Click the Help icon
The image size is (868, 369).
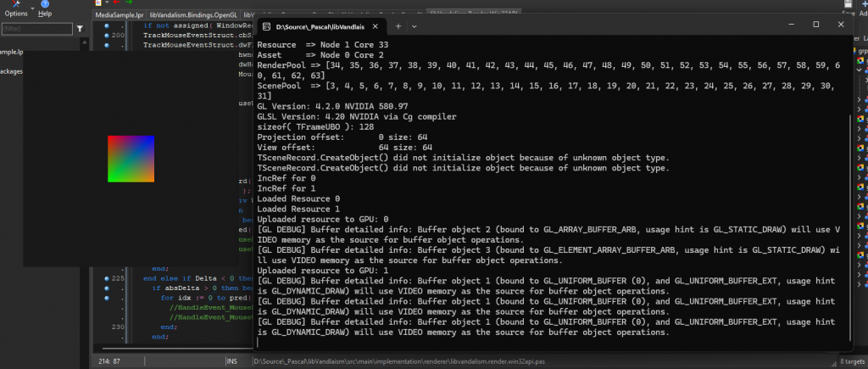pyautogui.click(x=44, y=4)
